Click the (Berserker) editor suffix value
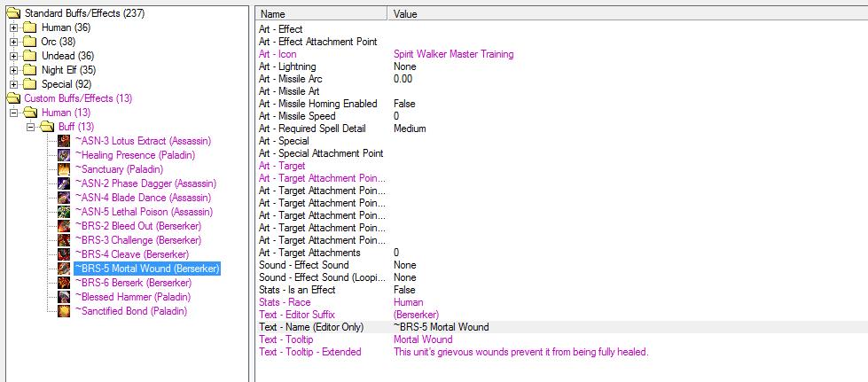The width and height of the screenshot is (868, 382). (417, 315)
